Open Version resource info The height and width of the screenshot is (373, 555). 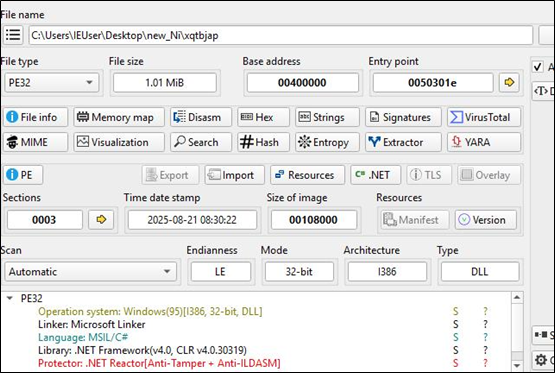pos(486,220)
